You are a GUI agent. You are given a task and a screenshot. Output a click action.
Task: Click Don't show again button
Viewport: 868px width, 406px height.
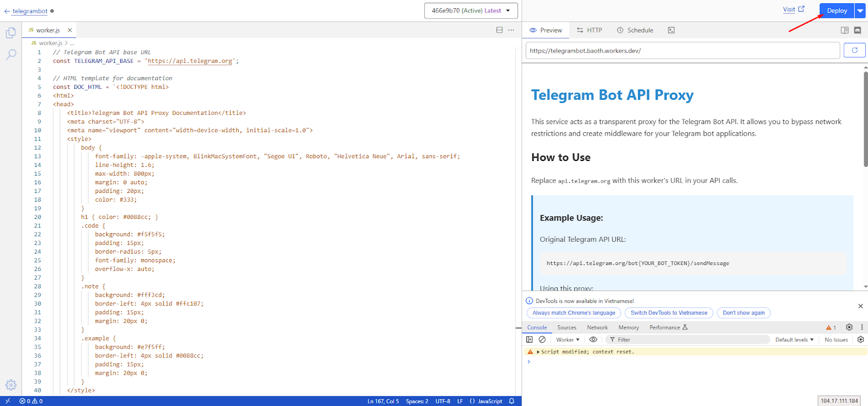(743, 313)
